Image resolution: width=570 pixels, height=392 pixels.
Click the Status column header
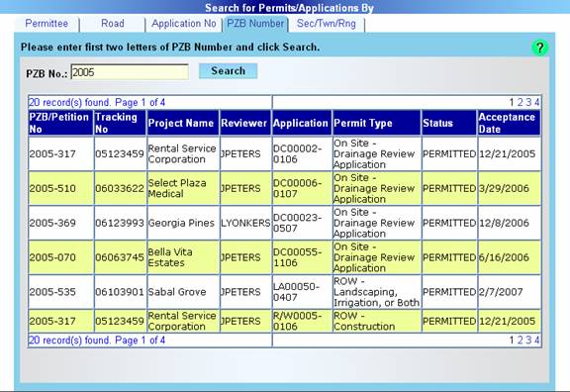click(449, 123)
